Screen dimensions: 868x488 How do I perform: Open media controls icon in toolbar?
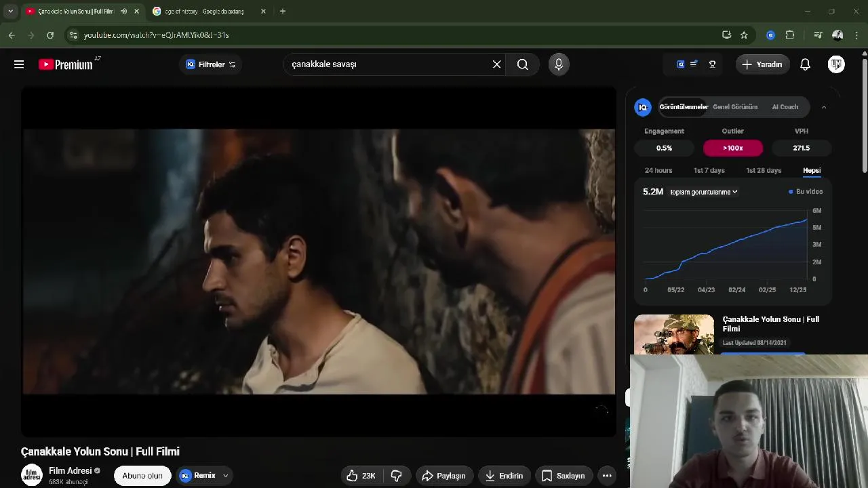818,35
